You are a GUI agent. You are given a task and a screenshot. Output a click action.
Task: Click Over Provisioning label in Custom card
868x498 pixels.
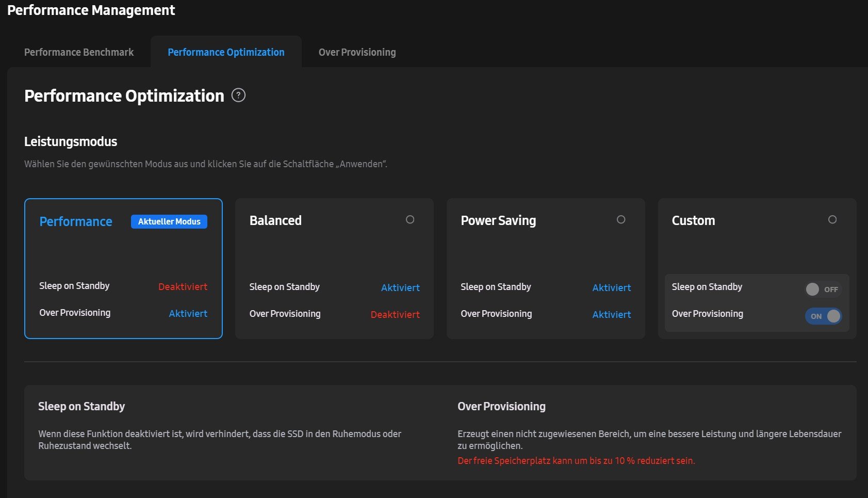click(708, 314)
